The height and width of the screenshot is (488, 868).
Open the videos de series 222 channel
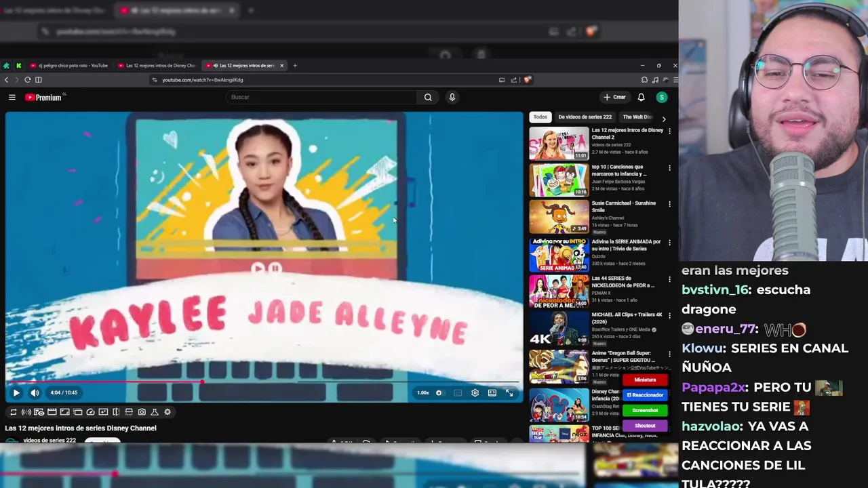coord(50,441)
